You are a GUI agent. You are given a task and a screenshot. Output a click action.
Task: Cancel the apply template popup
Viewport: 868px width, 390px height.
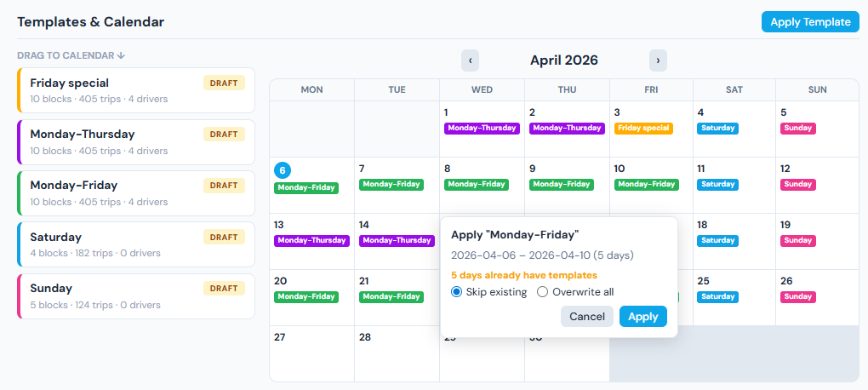click(x=586, y=317)
